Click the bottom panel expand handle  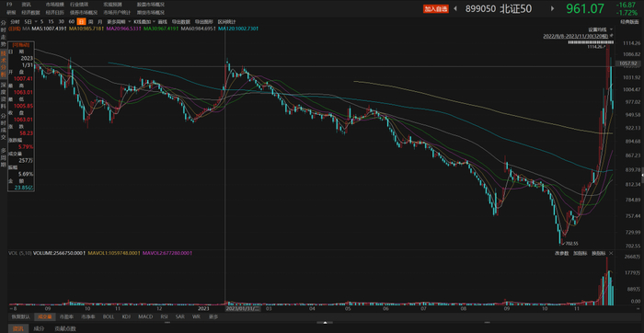325,323
